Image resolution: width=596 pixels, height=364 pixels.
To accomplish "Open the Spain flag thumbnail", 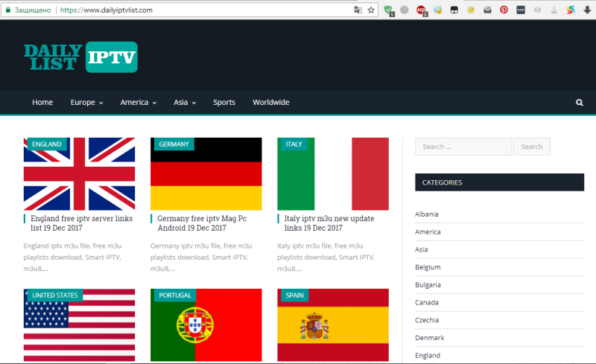I will point(333,325).
